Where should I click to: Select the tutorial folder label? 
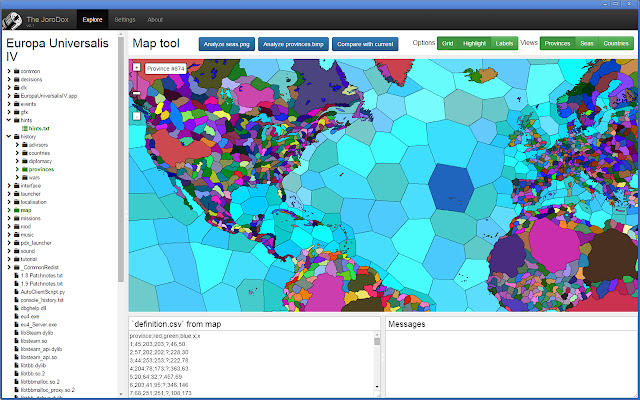pyautogui.click(x=29, y=259)
